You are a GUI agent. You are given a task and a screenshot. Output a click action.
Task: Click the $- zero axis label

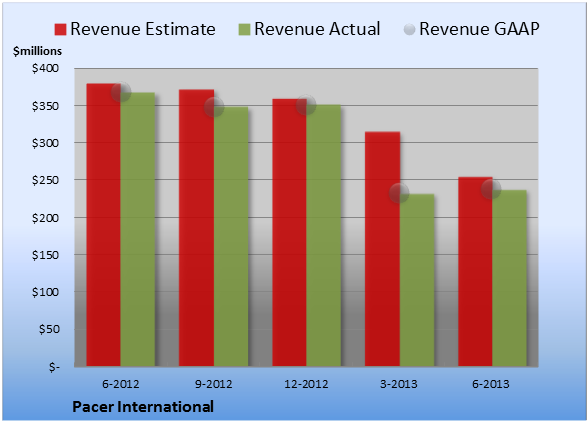[x=54, y=367]
